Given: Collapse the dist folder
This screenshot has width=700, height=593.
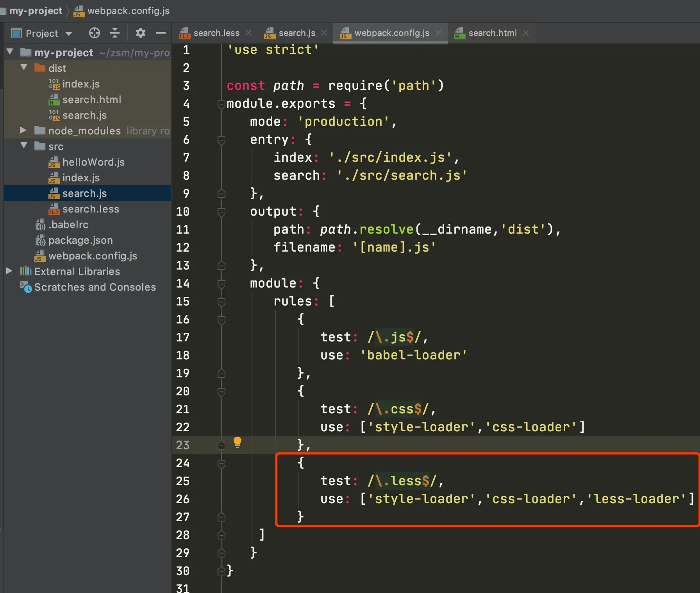Looking at the screenshot, I should (x=24, y=68).
